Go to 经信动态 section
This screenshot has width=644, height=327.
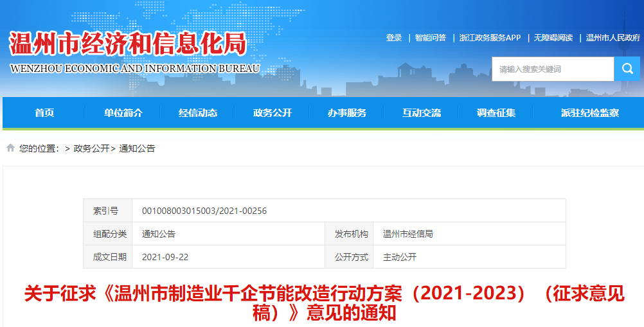click(x=198, y=113)
